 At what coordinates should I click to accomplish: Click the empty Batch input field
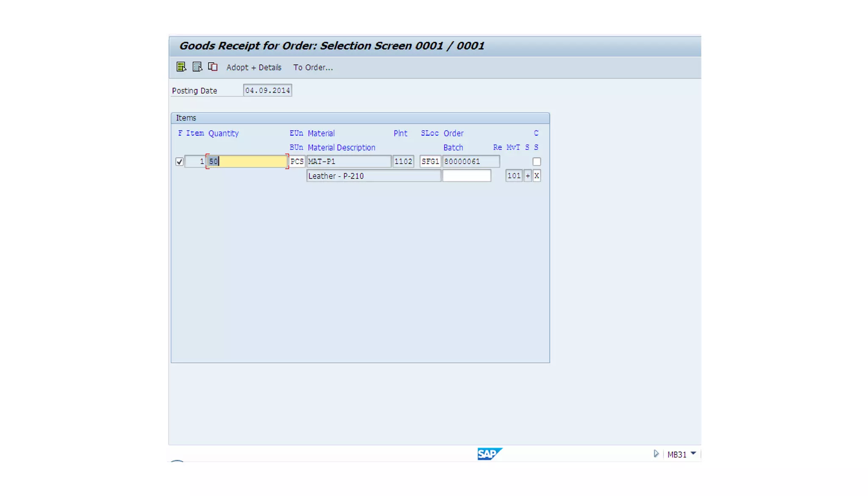click(466, 176)
